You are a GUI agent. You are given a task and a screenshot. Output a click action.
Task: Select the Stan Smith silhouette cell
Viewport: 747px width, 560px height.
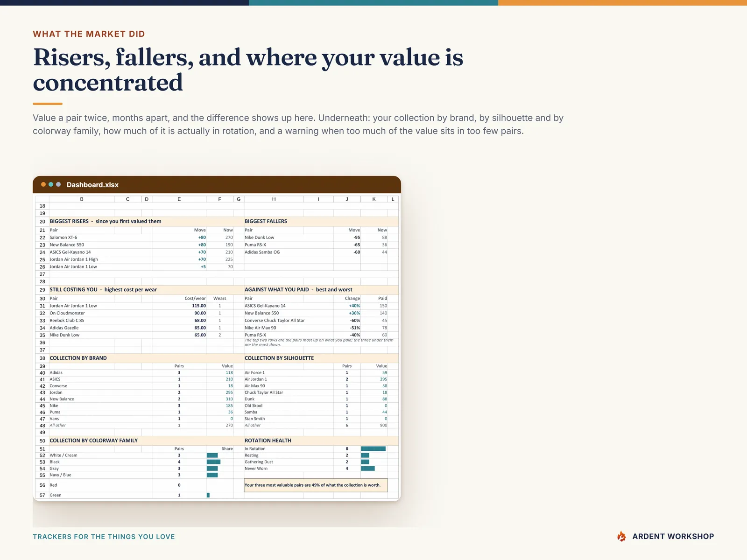point(289,419)
